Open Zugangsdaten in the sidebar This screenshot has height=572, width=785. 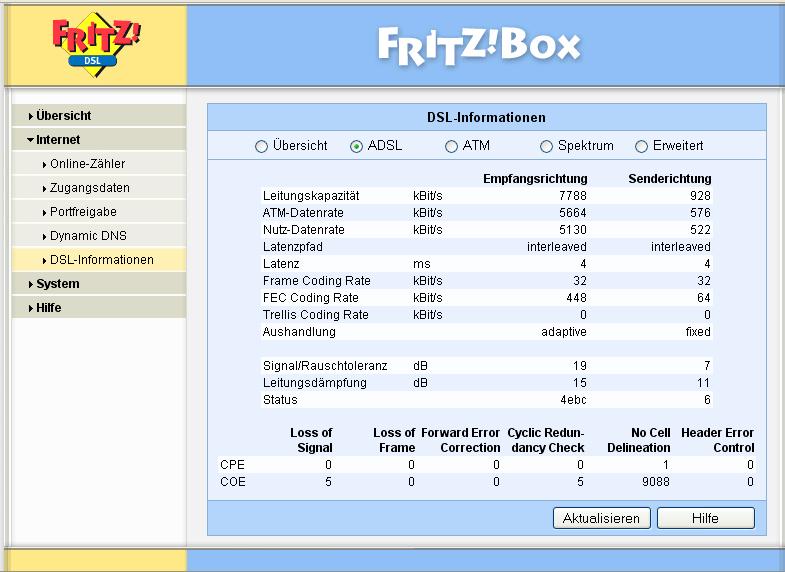(x=89, y=188)
